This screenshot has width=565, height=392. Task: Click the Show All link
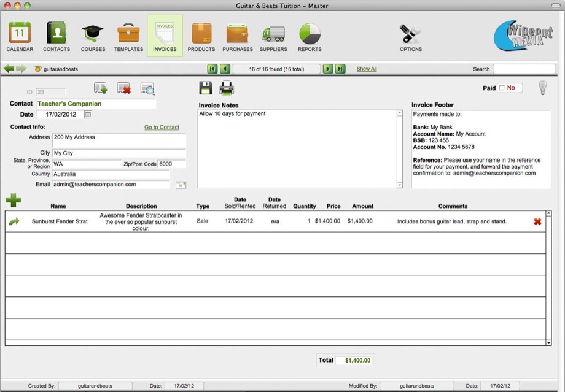tap(367, 69)
